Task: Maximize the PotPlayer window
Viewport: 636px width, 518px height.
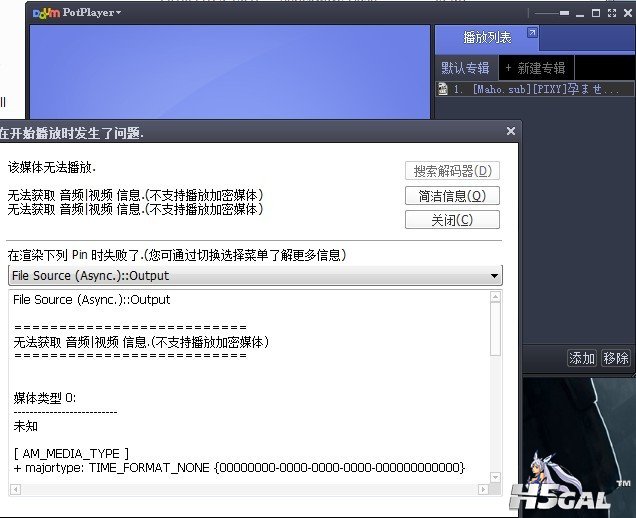Action: pos(597,13)
